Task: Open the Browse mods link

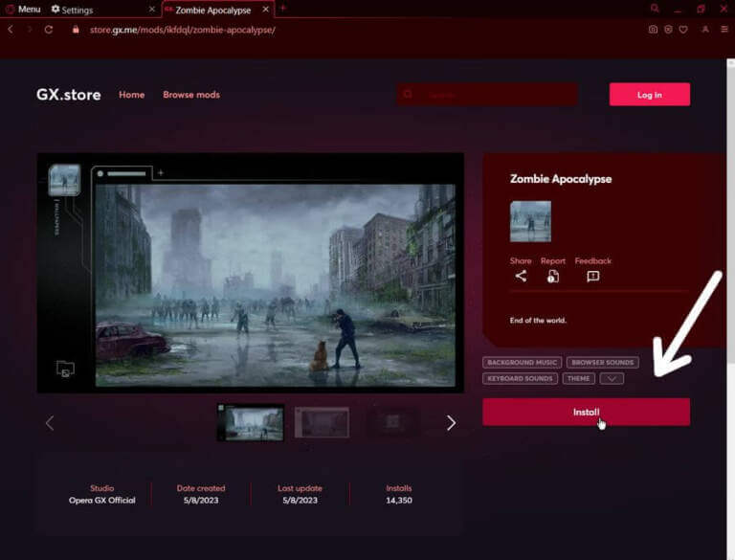Action: [x=191, y=95]
